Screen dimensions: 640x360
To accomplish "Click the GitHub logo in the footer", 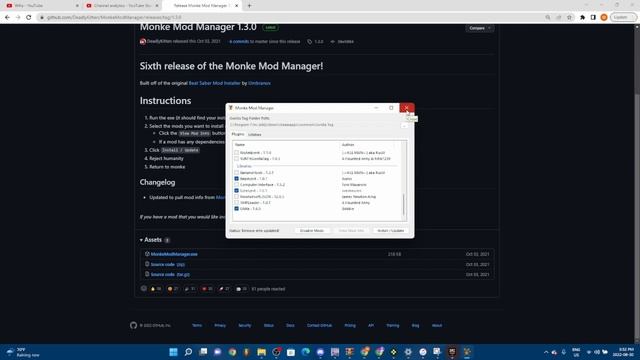I will click(133, 325).
